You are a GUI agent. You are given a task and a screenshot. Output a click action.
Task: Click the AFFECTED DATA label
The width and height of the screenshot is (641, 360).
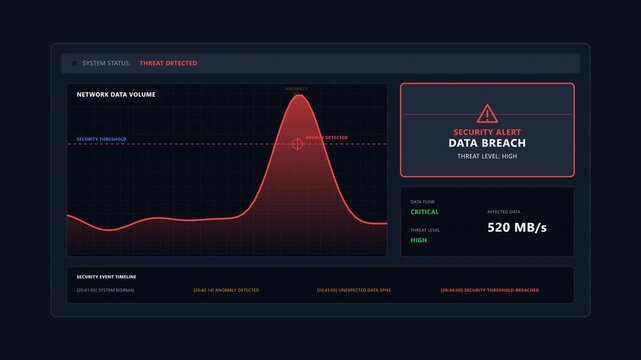click(504, 212)
